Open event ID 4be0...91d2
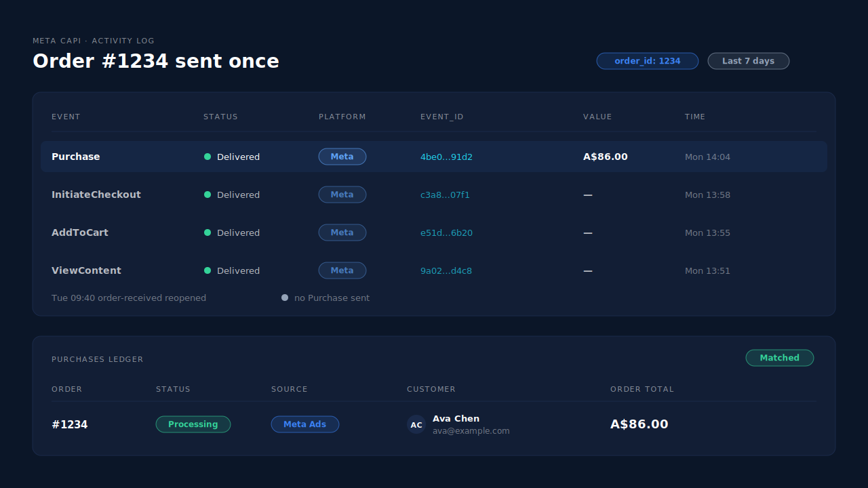 (446, 157)
